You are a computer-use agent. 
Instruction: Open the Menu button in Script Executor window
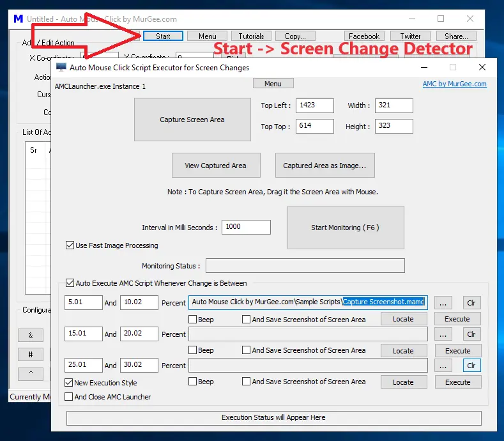pyautogui.click(x=273, y=84)
